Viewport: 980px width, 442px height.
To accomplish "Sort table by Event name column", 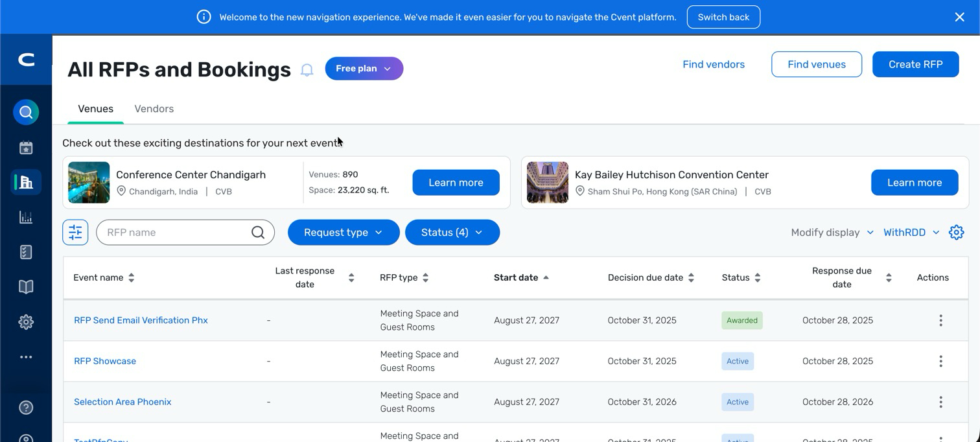I will (x=104, y=277).
